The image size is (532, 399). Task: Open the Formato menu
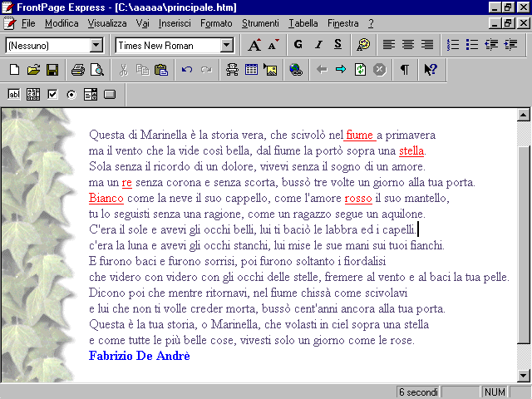[216, 23]
